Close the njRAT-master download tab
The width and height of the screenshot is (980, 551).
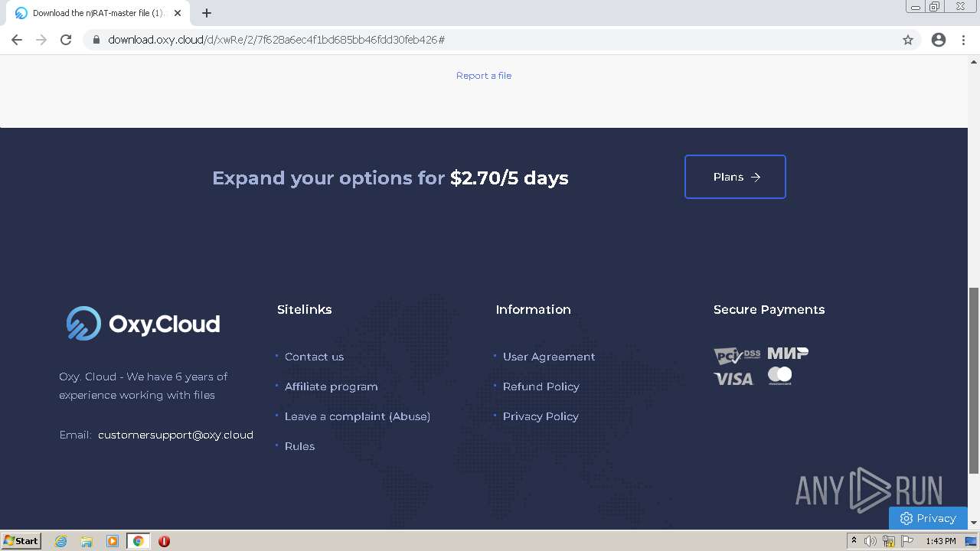point(178,13)
